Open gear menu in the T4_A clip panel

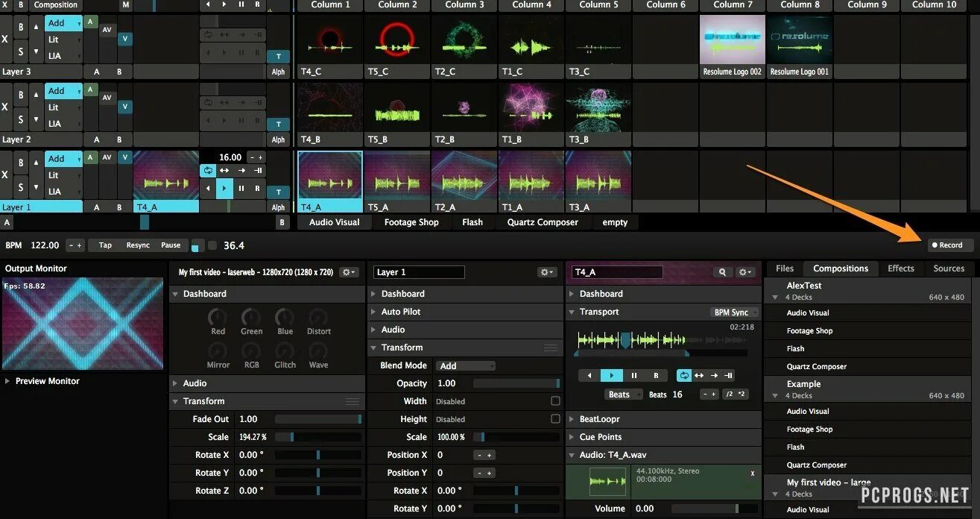[745, 272]
